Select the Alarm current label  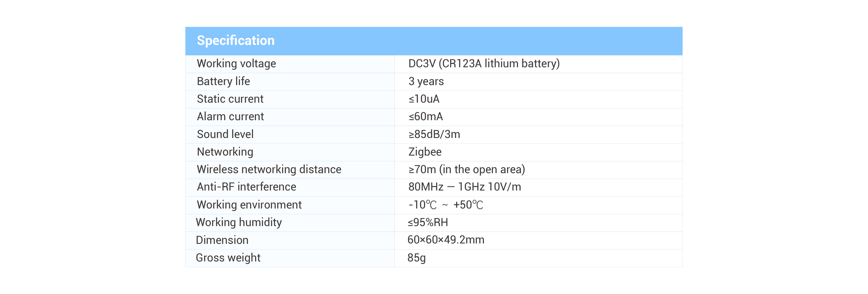pos(230,117)
